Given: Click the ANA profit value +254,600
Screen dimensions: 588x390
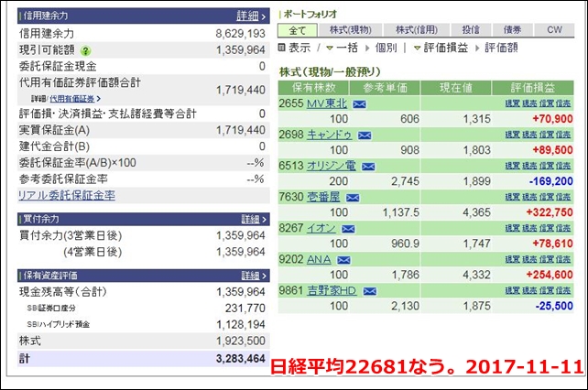Looking at the screenshot, I should coord(550,275).
